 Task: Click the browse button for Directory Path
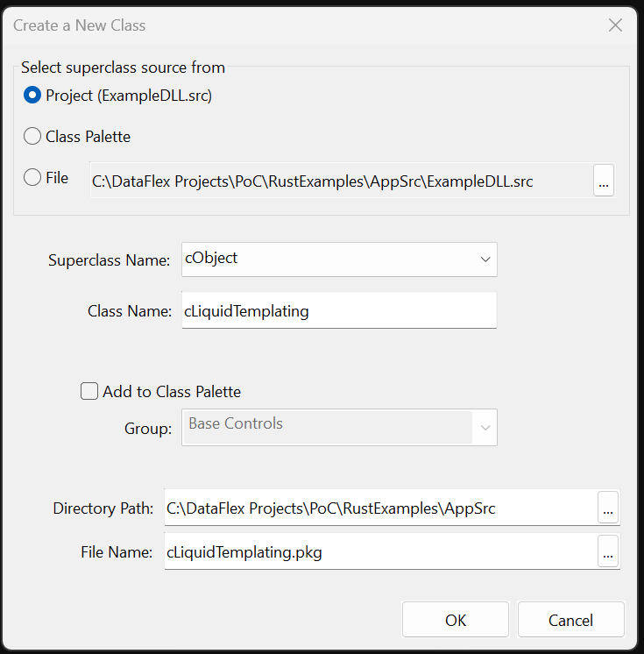coord(608,508)
